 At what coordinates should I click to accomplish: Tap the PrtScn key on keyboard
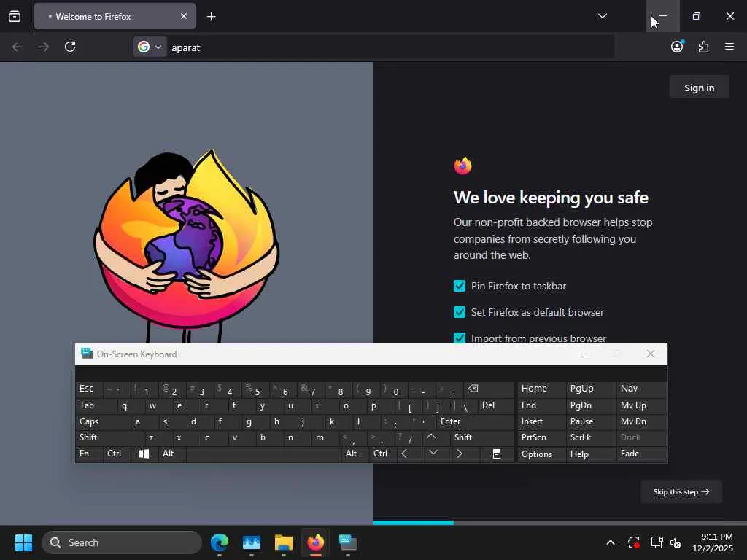click(x=541, y=437)
